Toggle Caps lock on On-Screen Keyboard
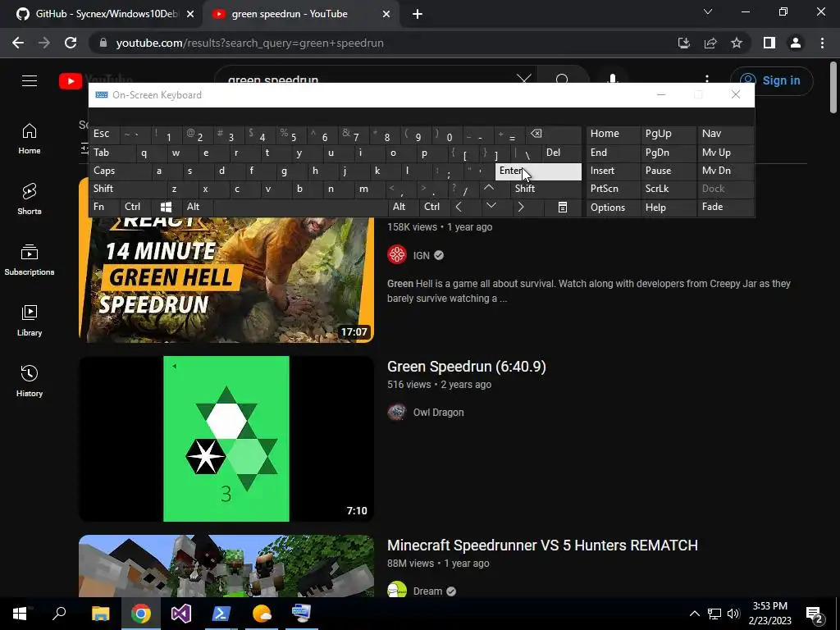The height and width of the screenshot is (630, 840). click(120, 171)
